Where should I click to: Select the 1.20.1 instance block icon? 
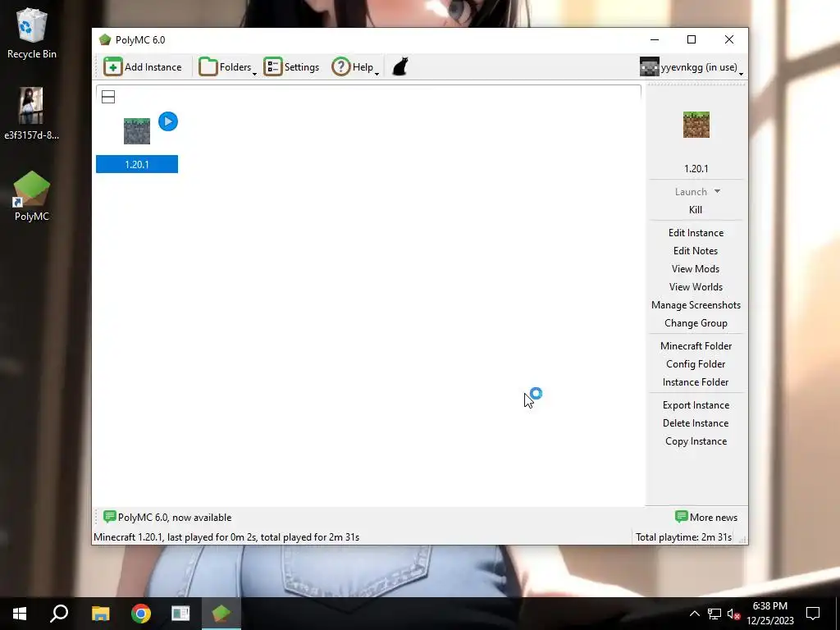[x=137, y=131]
